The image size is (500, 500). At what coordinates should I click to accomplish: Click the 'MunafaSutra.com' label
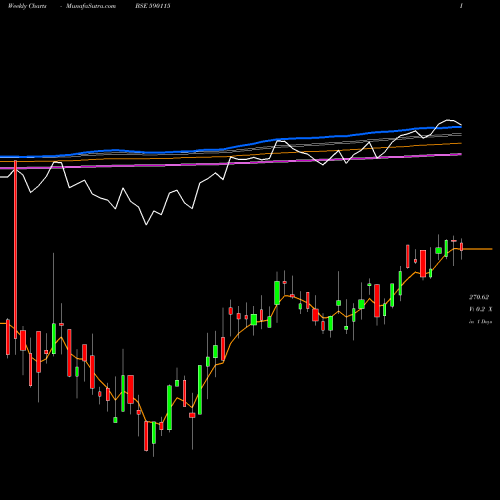(x=91, y=6)
